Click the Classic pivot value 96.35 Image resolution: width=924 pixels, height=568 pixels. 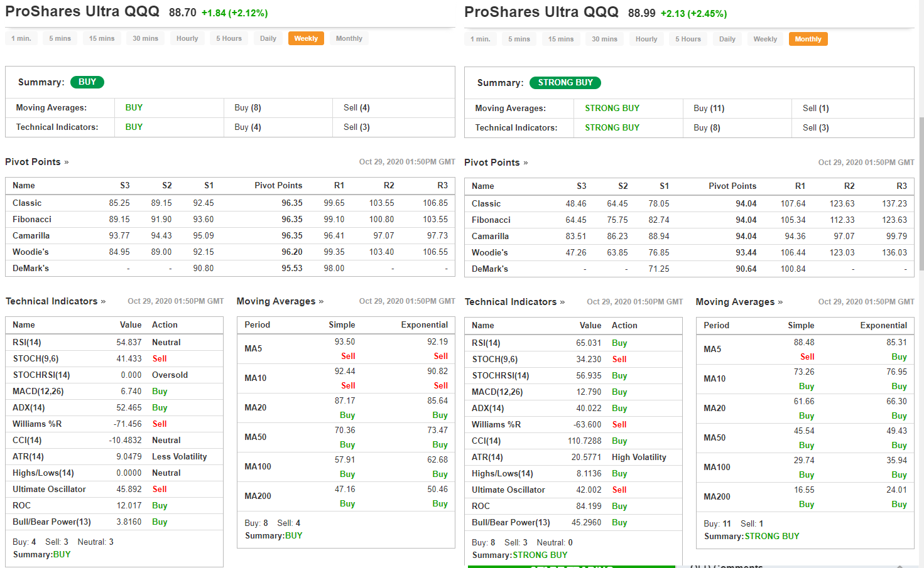[292, 203]
